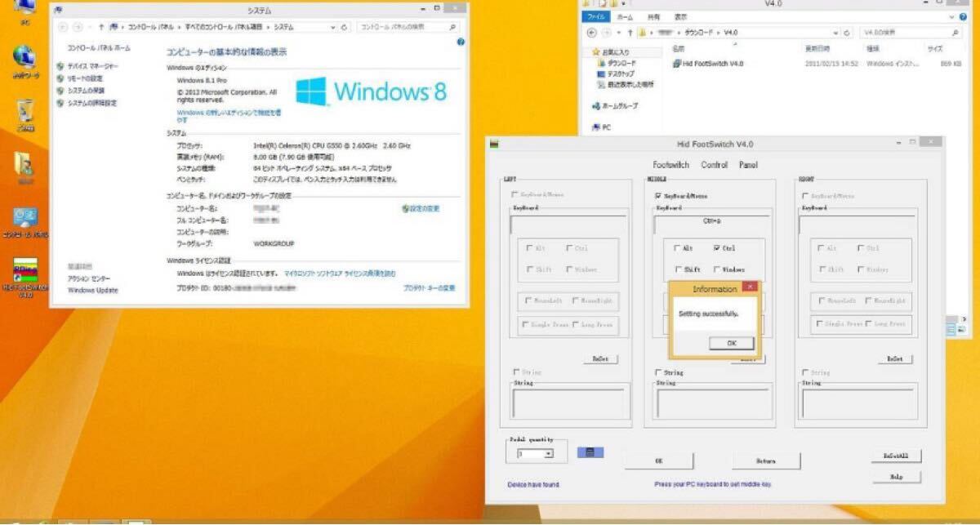Toggle the MIDDLE Windows checkbox

(716, 269)
